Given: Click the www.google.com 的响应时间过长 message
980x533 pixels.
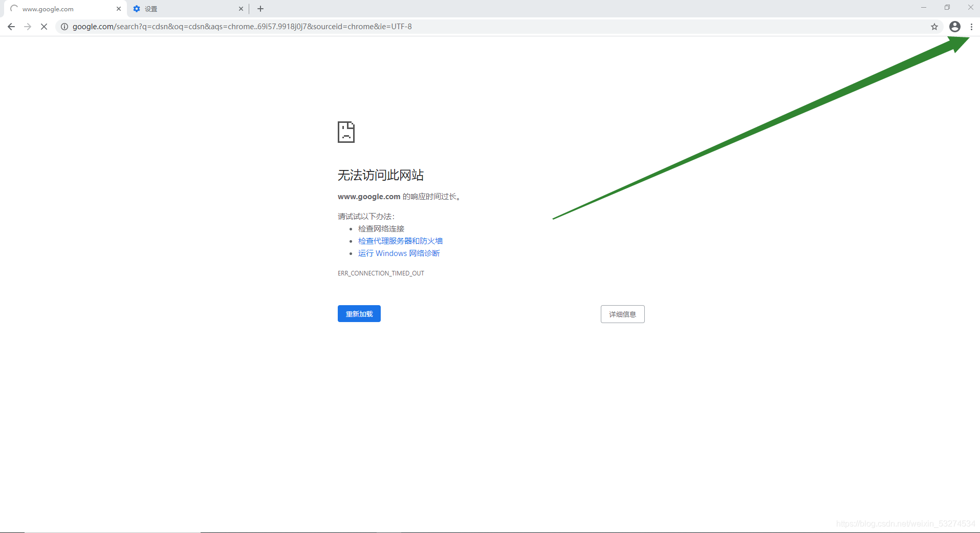Looking at the screenshot, I should [x=399, y=197].
